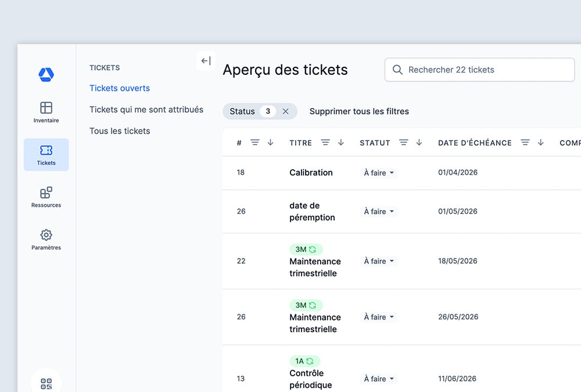The image size is (581, 392).
Task: Sort by DATE D'ÉCHÉANCE using its arrow icon
Action: [x=541, y=142]
